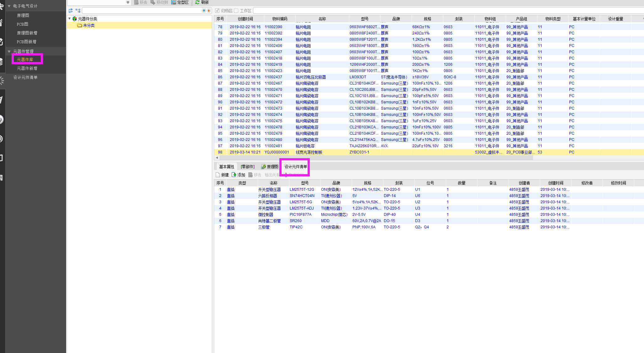Collapse the 元器件管理 sidebar section
This screenshot has height=353, width=644.
coord(9,51)
